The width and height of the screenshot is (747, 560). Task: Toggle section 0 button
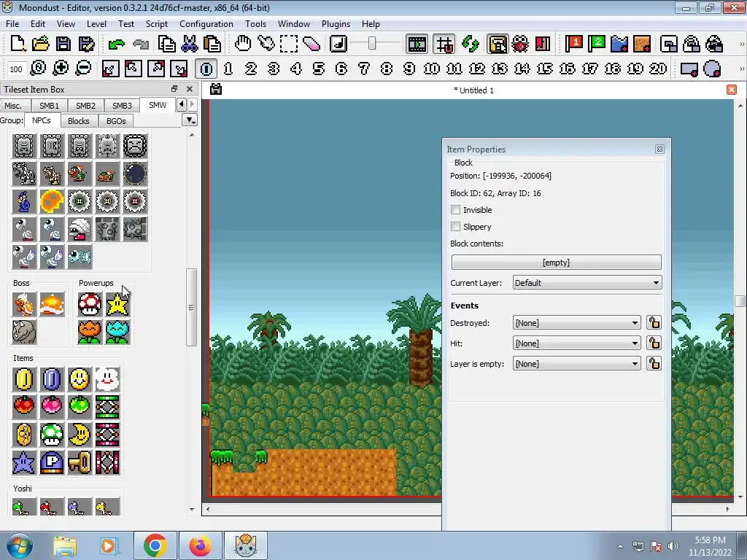point(206,69)
